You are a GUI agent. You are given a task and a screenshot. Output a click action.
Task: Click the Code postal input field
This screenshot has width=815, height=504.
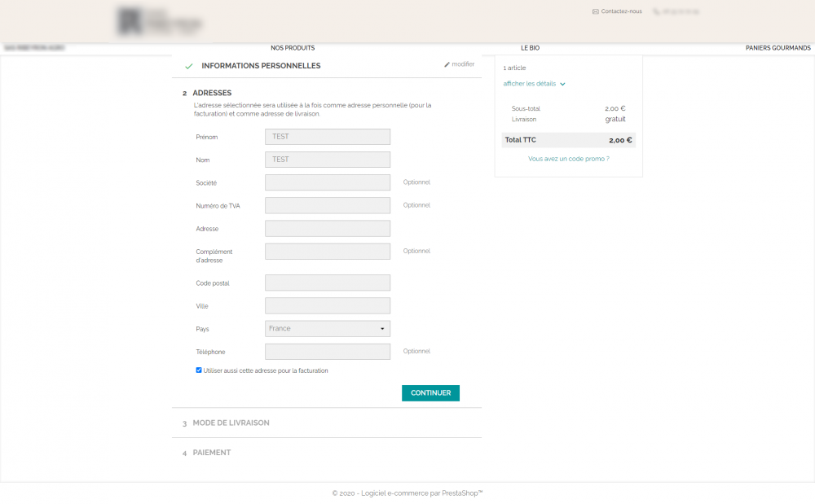click(x=327, y=282)
